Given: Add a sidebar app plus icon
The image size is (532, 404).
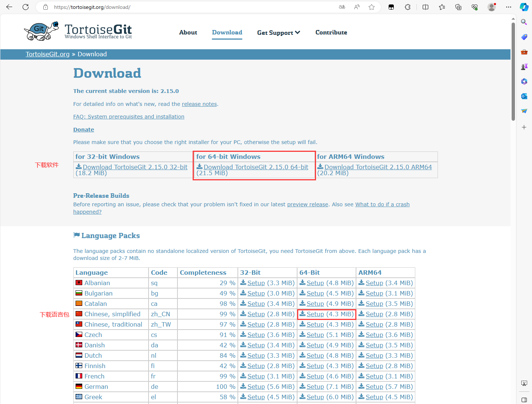Looking at the screenshot, I should (x=524, y=127).
